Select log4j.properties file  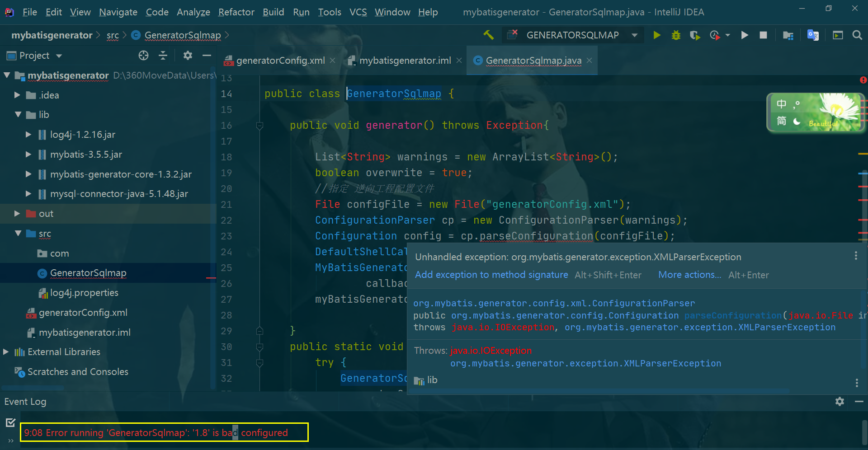pyautogui.click(x=84, y=293)
